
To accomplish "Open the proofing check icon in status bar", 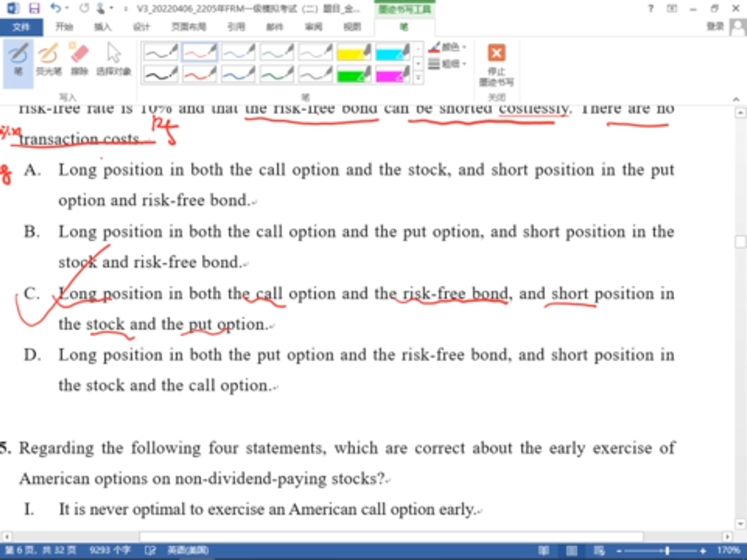I will (x=151, y=551).
